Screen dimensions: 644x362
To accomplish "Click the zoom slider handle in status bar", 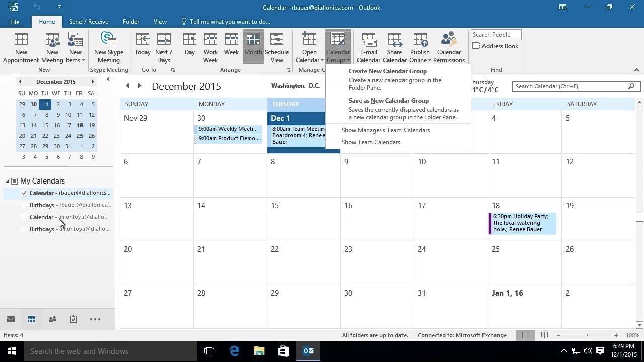I will tap(587, 335).
